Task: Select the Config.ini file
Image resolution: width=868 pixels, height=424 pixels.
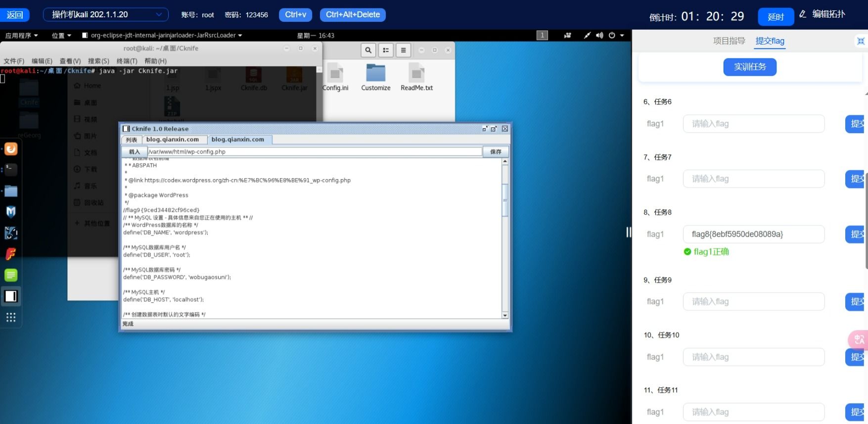Action: point(335,77)
